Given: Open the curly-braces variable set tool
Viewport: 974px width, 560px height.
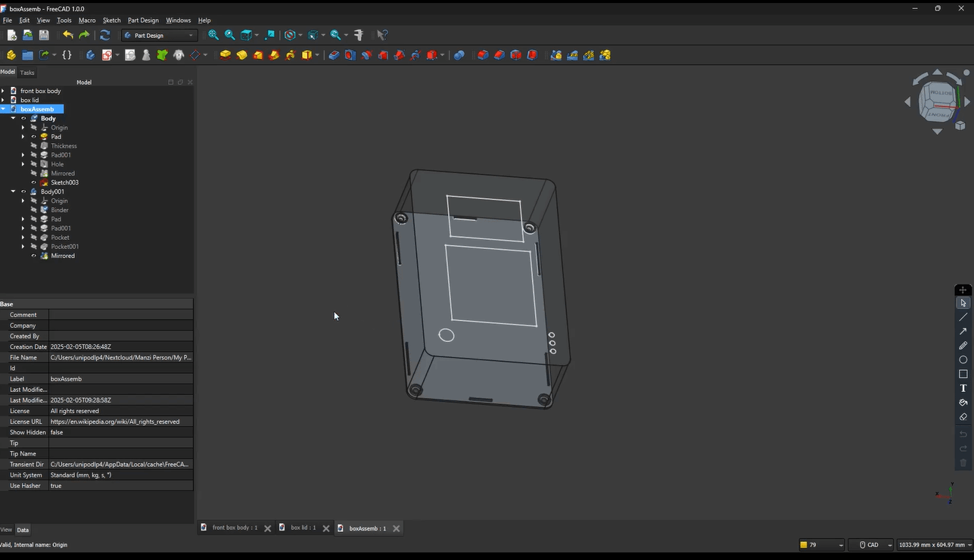Looking at the screenshot, I should 67,55.
